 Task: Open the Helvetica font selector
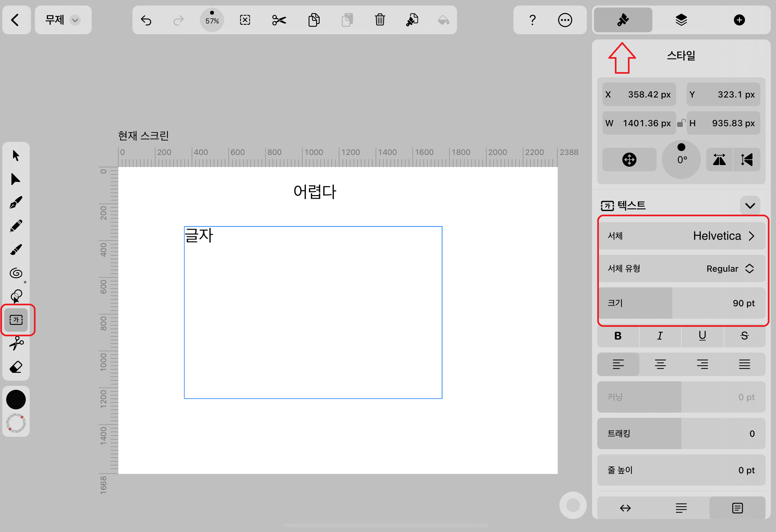[724, 236]
